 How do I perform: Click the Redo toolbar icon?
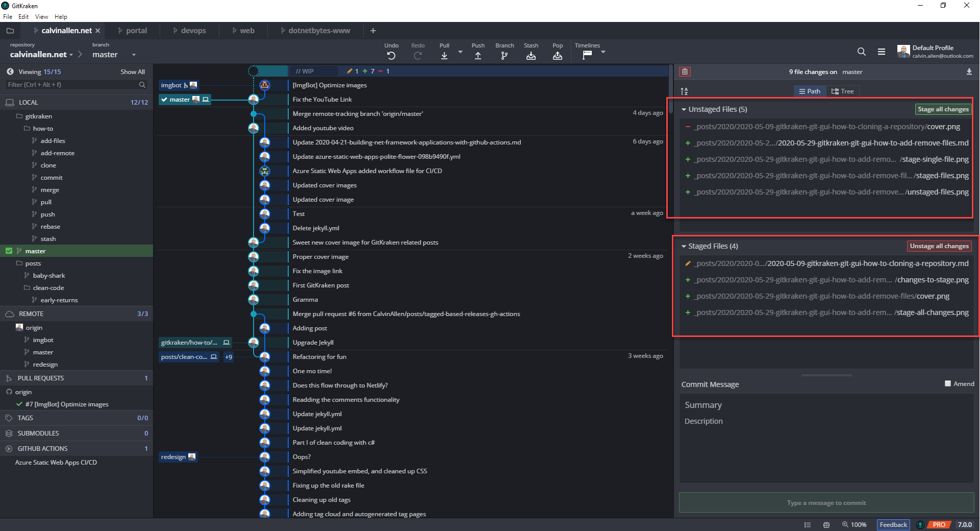click(418, 56)
